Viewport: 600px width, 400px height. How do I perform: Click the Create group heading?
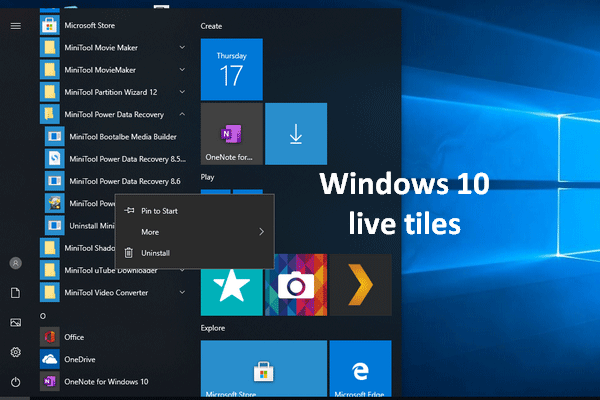[x=211, y=26]
